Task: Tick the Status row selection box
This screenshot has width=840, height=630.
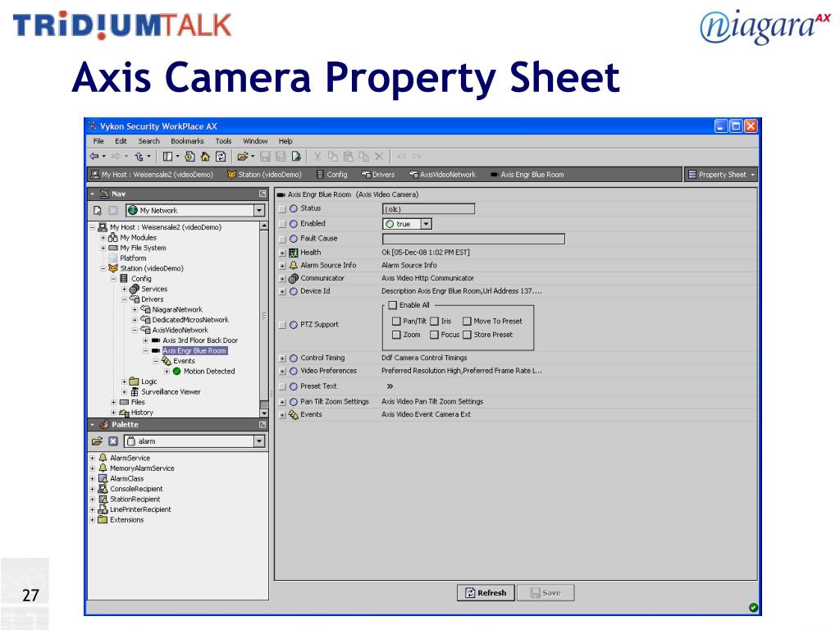Action: [x=282, y=209]
